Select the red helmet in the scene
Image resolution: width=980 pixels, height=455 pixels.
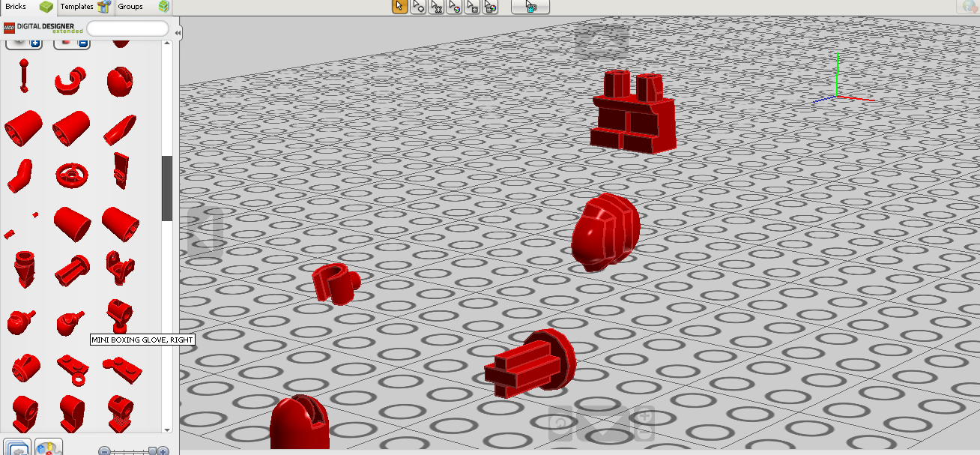point(606,232)
